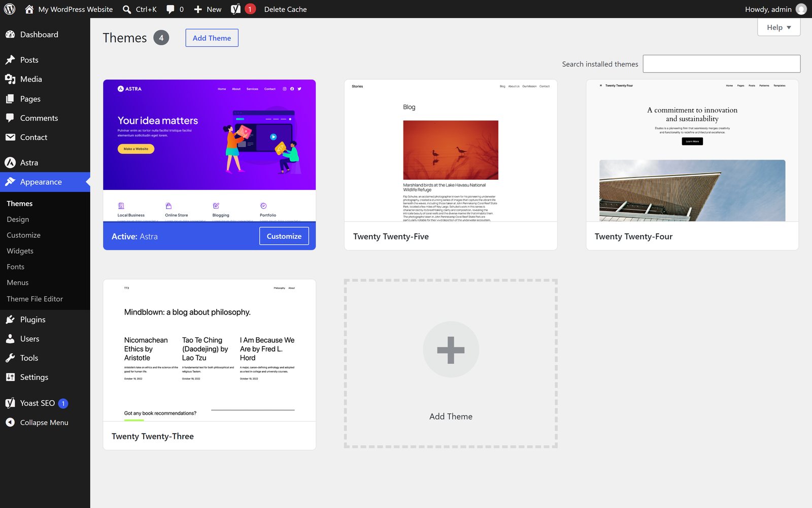Focus the Search installed themes field
The height and width of the screenshot is (508, 812).
click(721, 64)
